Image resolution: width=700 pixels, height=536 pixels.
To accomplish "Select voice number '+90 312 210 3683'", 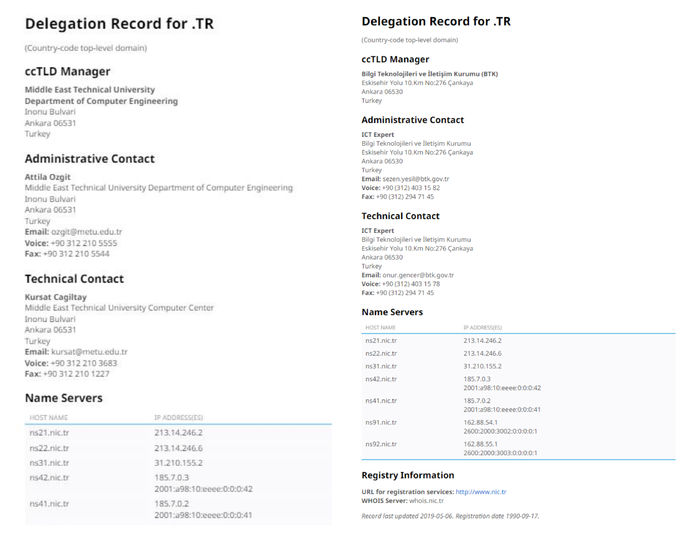I will point(84,363).
